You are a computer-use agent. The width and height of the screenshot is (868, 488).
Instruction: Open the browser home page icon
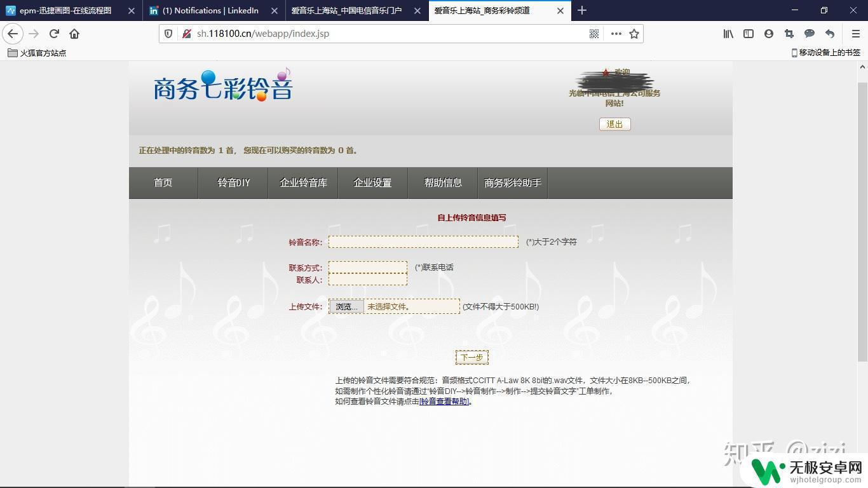click(74, 34)
